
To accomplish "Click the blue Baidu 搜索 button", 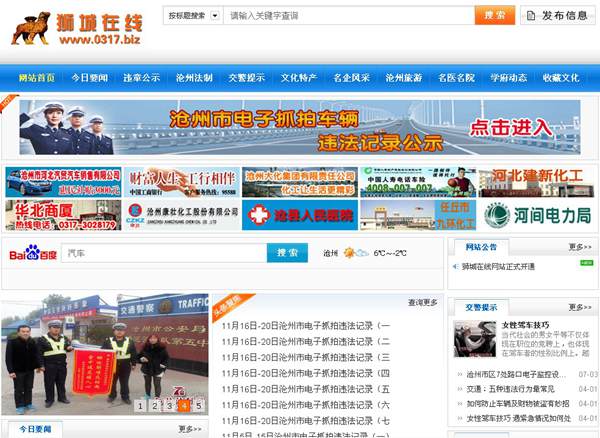I will click(287, 253).
